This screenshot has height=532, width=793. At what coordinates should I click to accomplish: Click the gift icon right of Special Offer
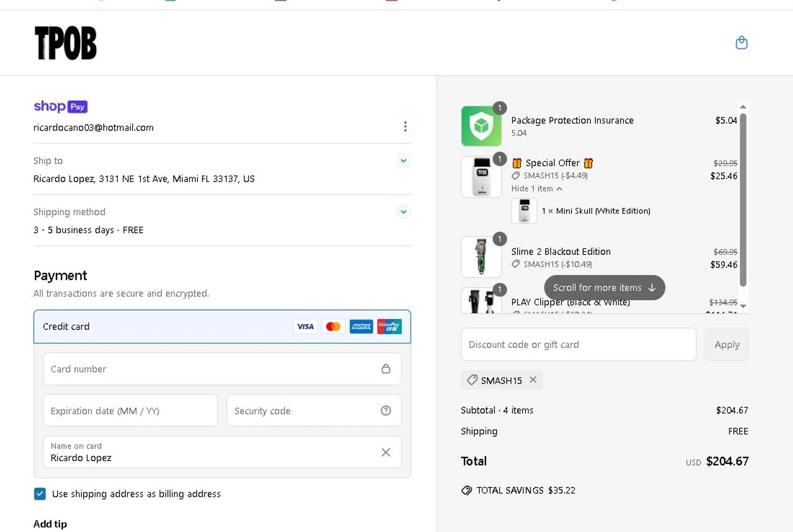click(x=588, y=163)
